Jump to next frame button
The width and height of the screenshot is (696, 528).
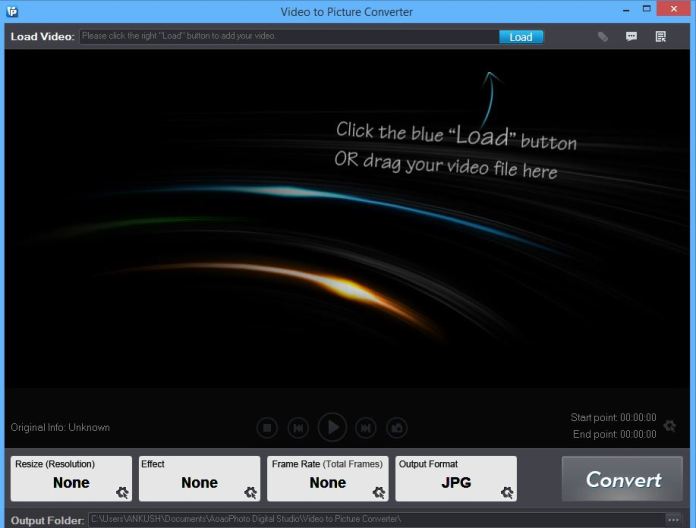pos(366,428)
